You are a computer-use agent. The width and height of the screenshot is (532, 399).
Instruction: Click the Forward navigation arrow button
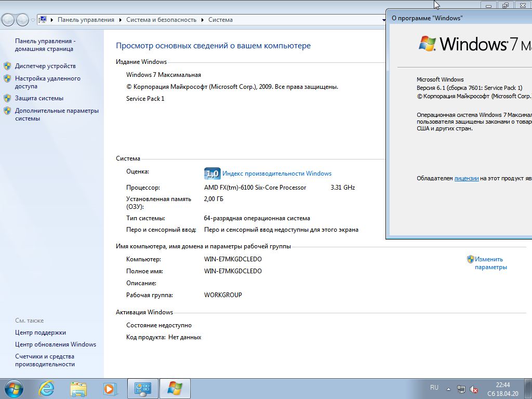[x=22, y=20]
